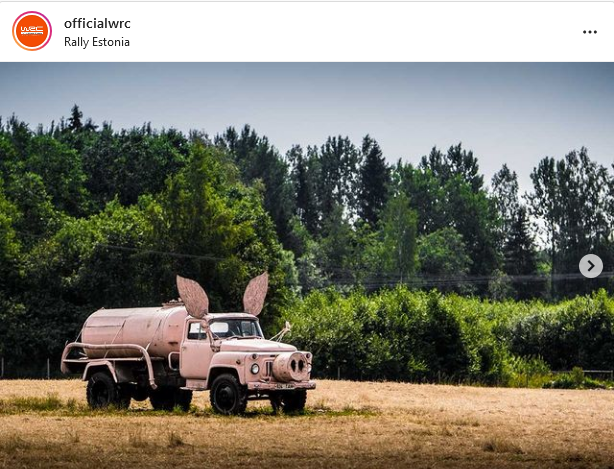Click the curly tail above truck hood
This screenshot has height=469, width=614.
[282, 331]
